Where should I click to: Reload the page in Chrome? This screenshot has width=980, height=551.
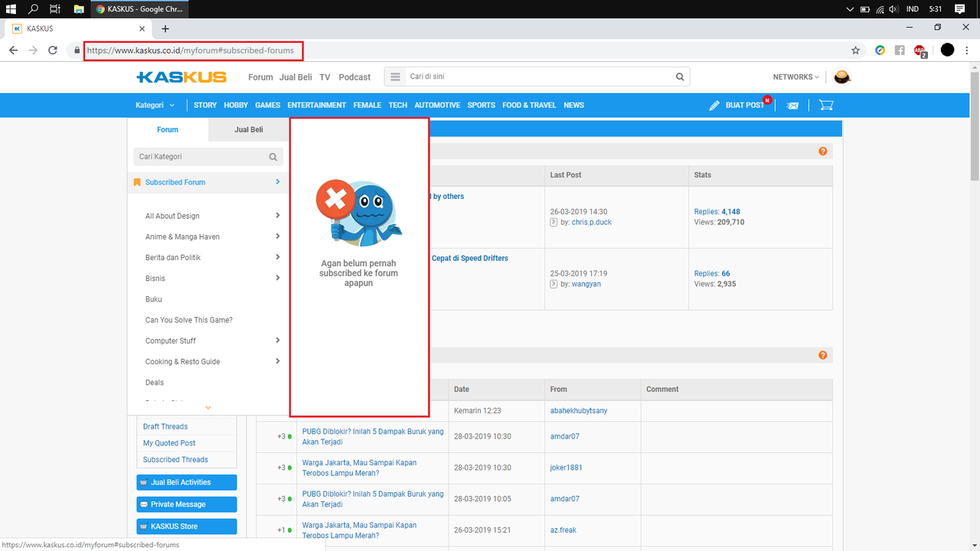[x=53, y=51]
